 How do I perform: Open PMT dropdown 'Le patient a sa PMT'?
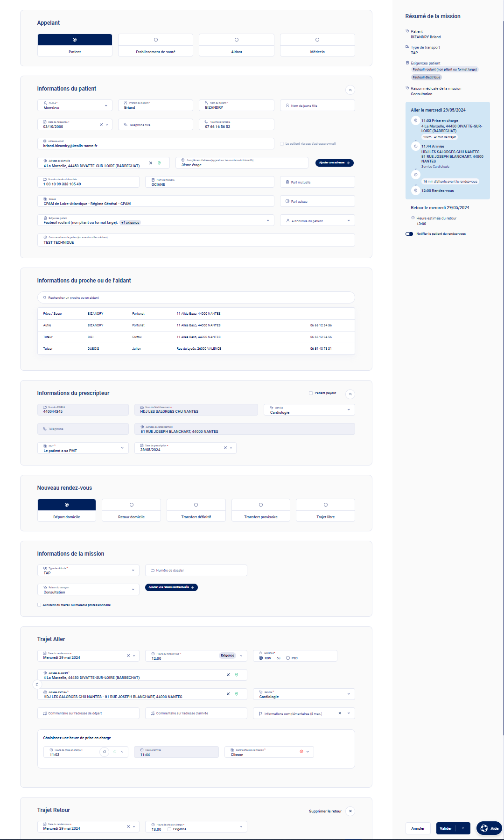click(x=83, y=448)
